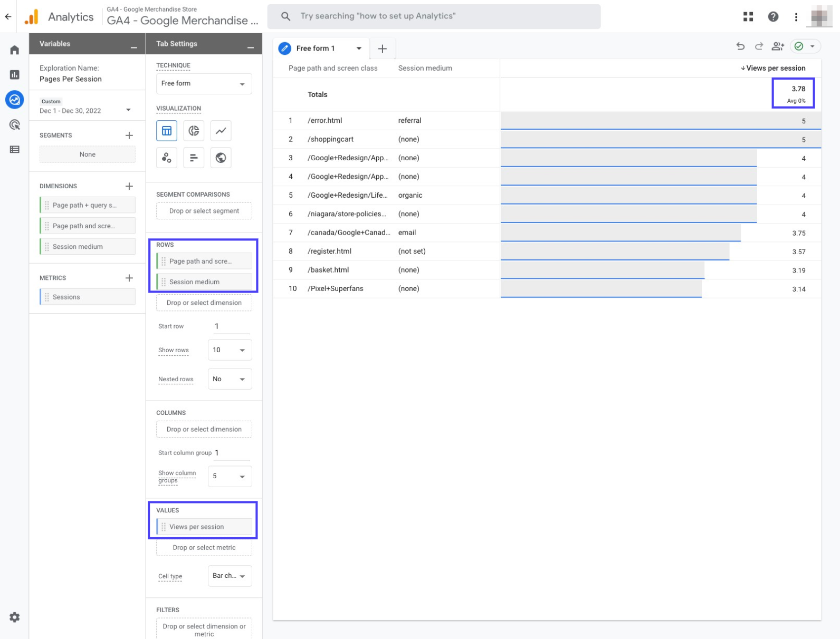Open the Explore icon in left sidebar
Viewport: 840px width, 639px height.
click(14, 100)
